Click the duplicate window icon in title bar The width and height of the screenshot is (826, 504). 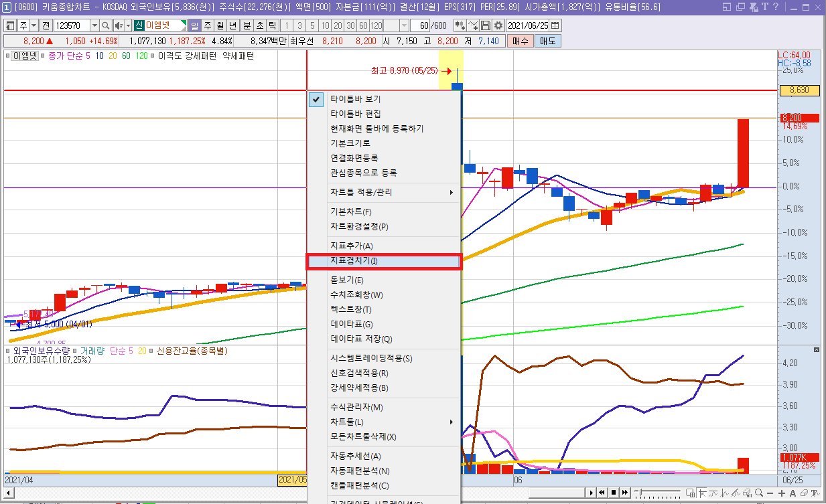click(x=740, y=7)
